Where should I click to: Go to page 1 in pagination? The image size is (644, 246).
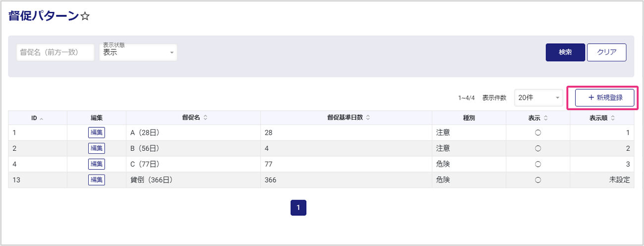[x=298, y=208]
